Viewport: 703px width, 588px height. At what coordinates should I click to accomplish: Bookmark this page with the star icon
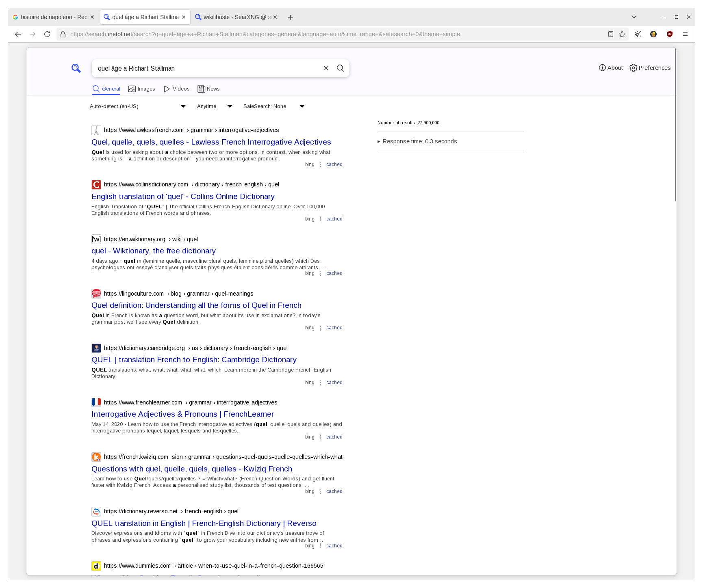click(x=622, y=34)
